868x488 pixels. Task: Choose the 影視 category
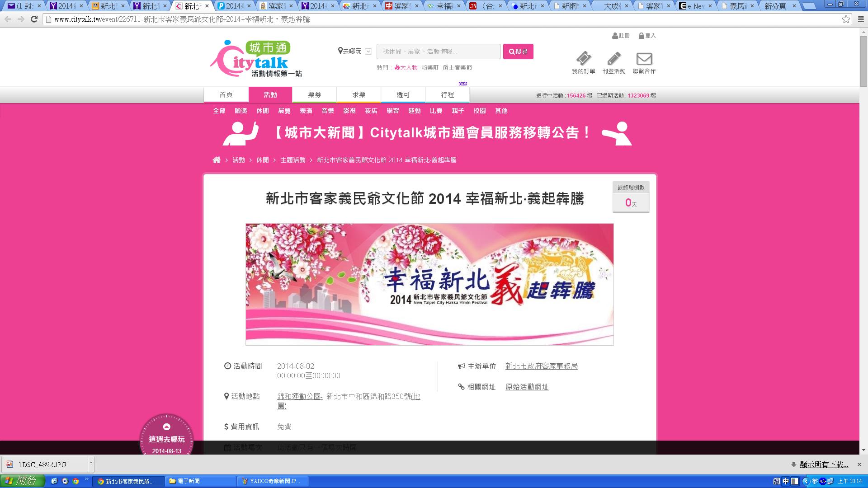tap(349, 111)
